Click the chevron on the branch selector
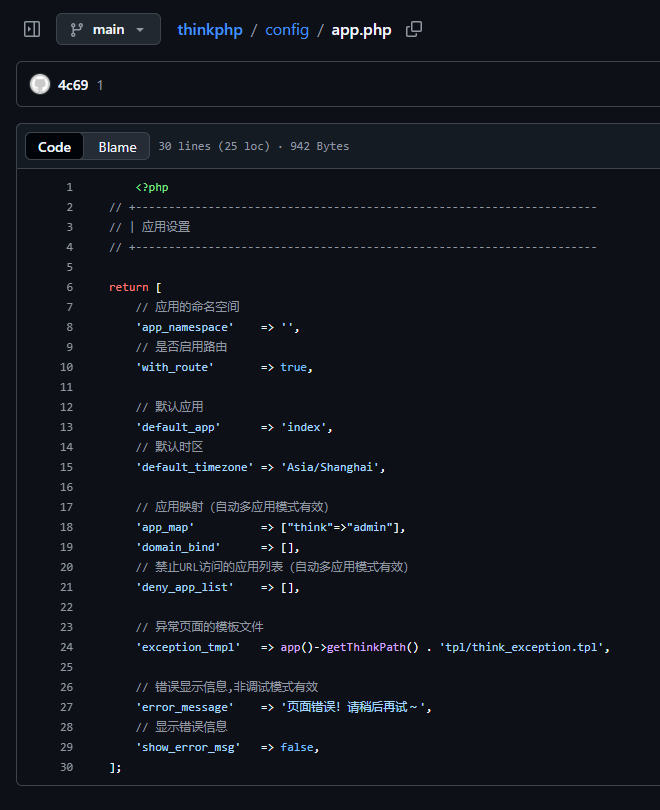 pyautogui.click(x=138, y=29)
